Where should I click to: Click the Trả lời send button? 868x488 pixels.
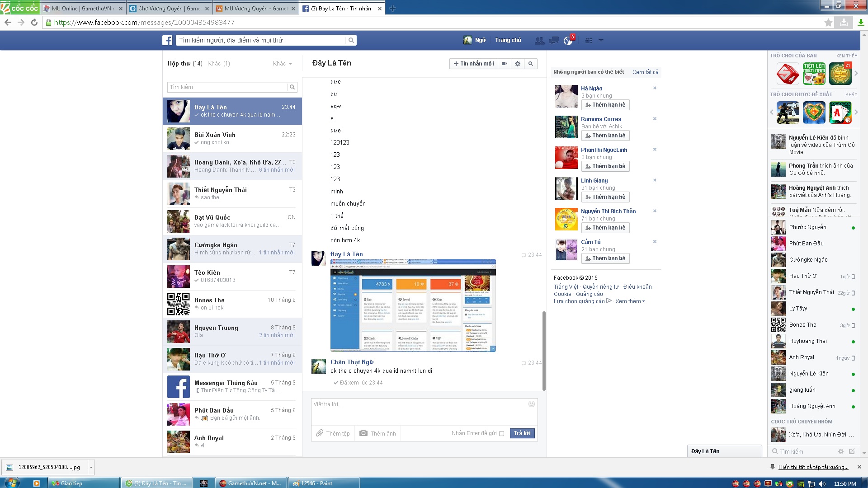click(x=522, y=433)
